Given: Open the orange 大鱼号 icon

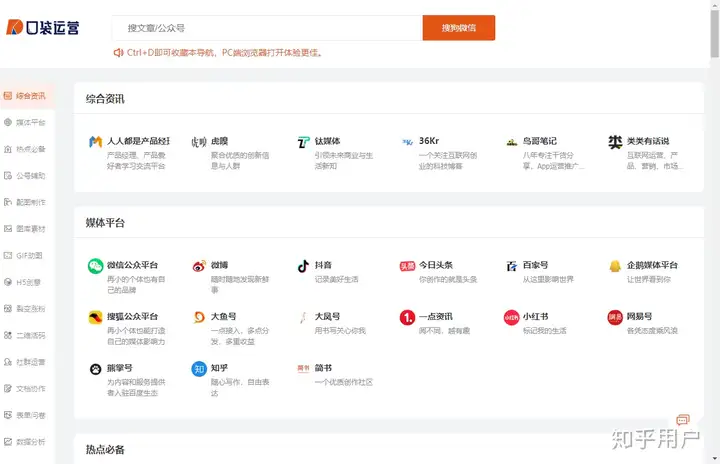Looking at the screenshot, I should [199, 317].
